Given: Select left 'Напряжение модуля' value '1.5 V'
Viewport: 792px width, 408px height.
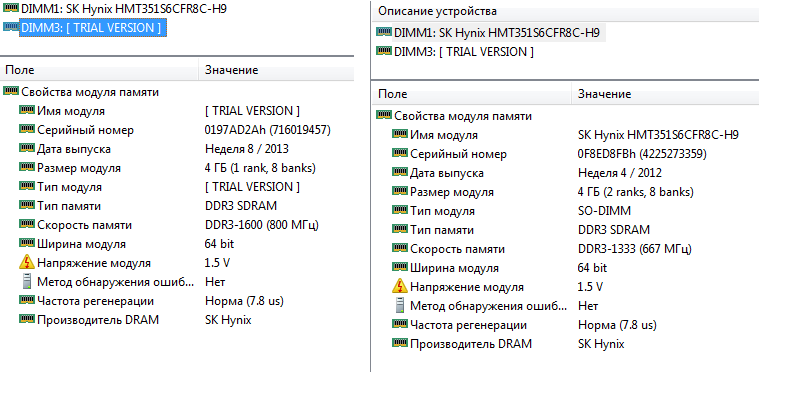Looking at the screenshot, I should [217, 263].
